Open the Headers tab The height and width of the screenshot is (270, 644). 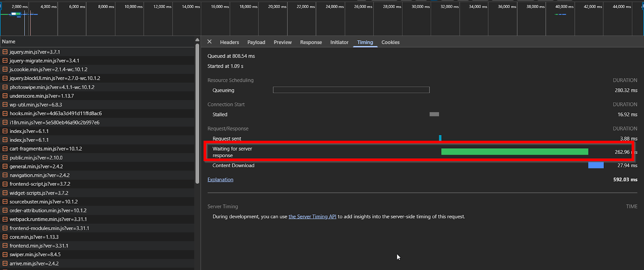(229, 42)
